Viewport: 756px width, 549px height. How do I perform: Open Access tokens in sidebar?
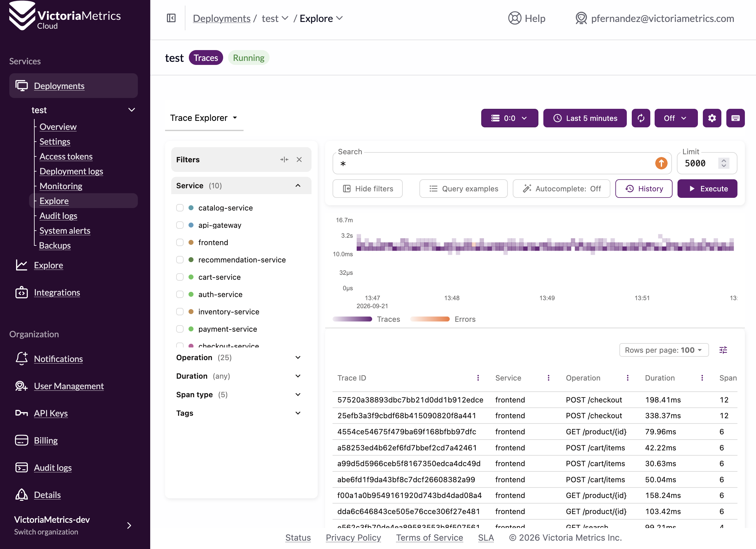[x=66, y=156]
